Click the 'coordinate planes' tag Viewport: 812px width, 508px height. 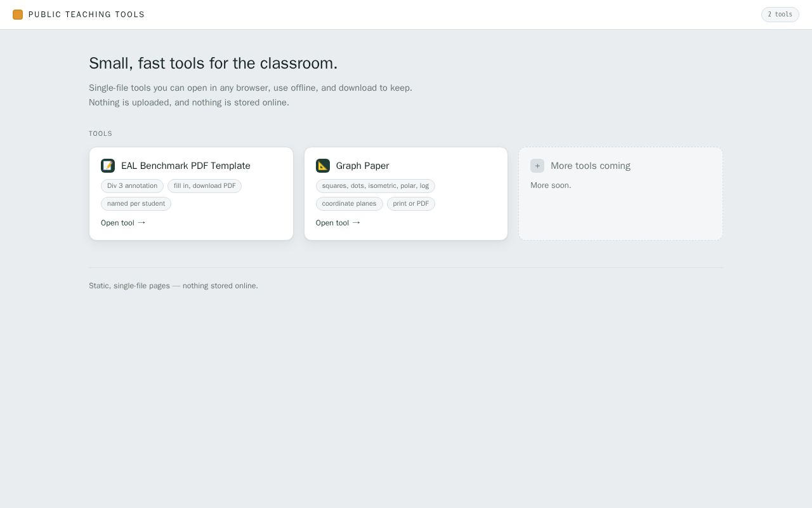349,204
